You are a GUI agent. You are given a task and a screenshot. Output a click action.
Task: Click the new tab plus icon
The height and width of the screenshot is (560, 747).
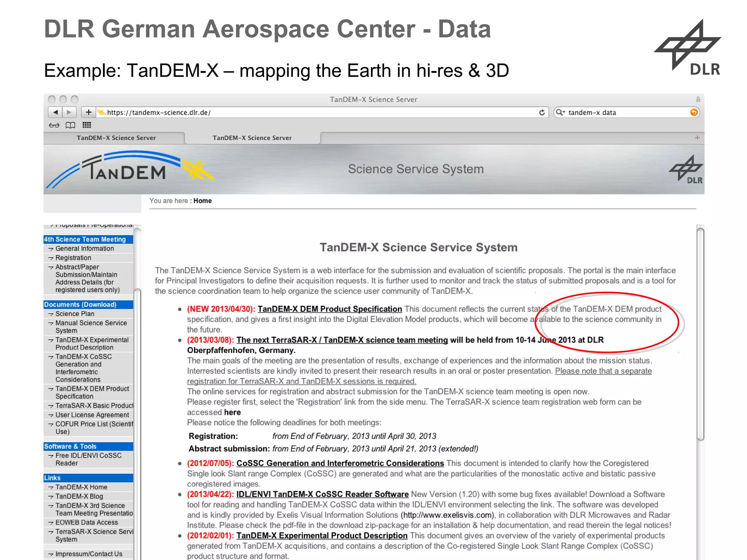point(697,138)
